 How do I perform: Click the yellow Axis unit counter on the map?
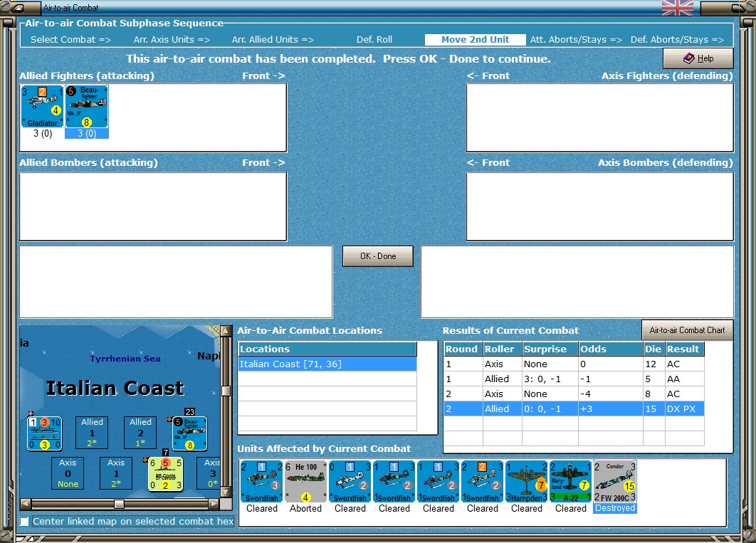click(x=165, y=474)
